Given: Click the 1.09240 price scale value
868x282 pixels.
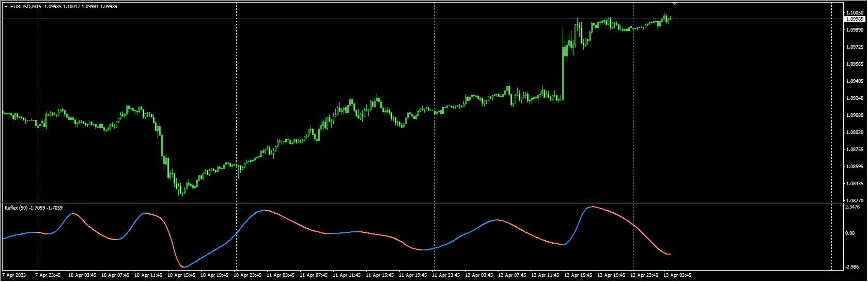Looking at the screenshot, I should pos(855,98).
